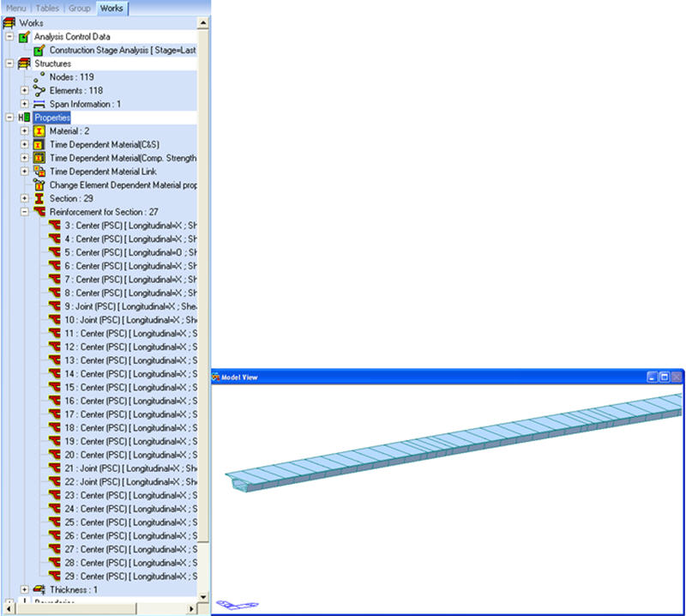Image resolution: width=686 pixels, height=616 pixels.
Task: Expand the Elements : 118 node
Action: tap(25, 90)
